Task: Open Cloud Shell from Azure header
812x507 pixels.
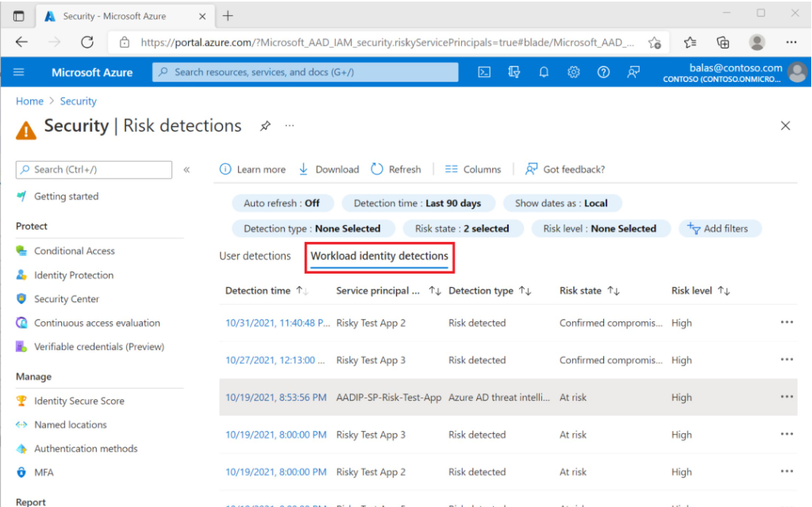Action: pos(484,72)
